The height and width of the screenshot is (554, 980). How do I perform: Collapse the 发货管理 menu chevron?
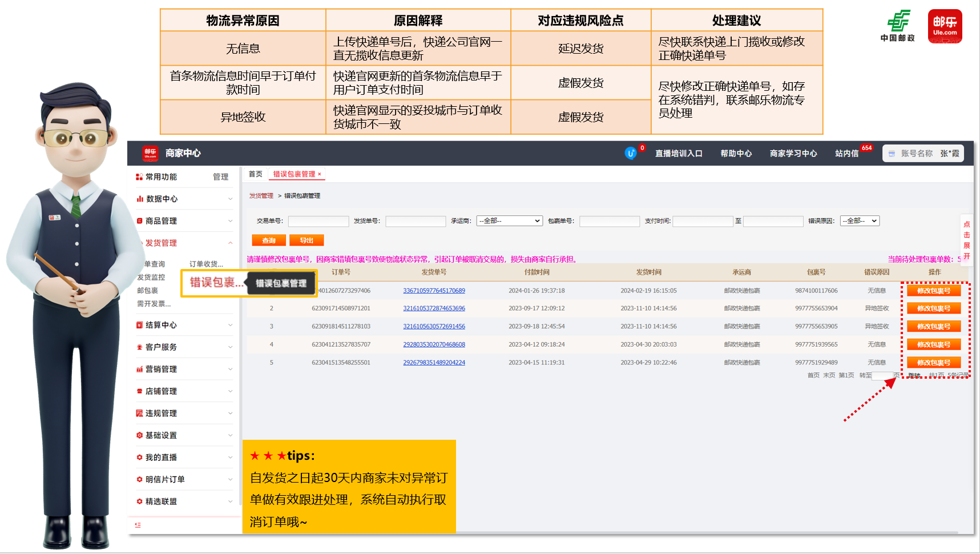(231, 243)
